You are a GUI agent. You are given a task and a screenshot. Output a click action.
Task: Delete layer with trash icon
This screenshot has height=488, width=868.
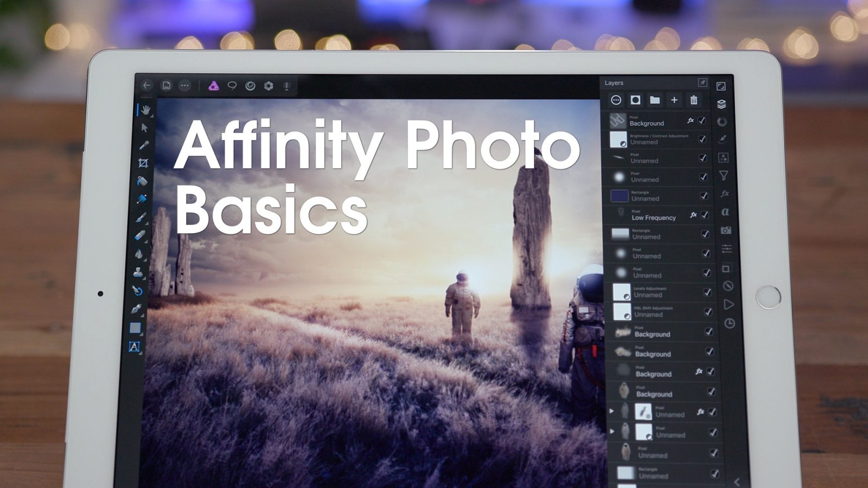click(x=693, y=100)
